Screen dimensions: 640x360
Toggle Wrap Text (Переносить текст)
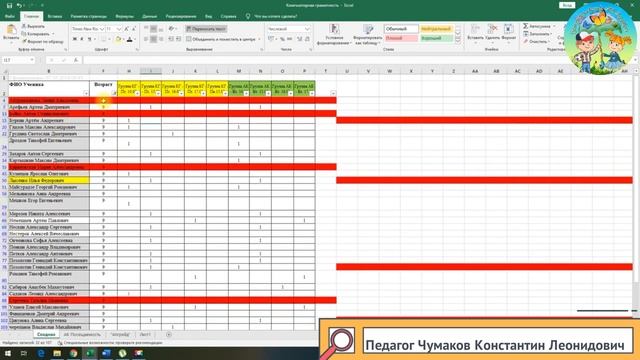(206, 29)
